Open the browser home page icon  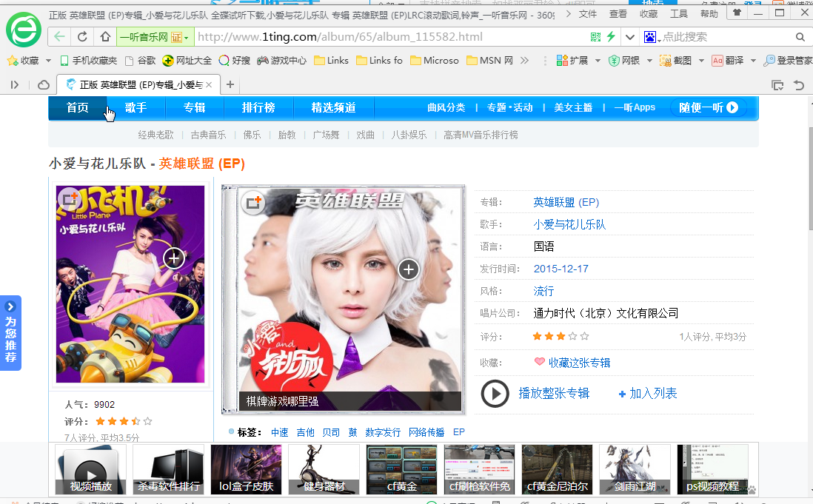click(x=105, y=37)
